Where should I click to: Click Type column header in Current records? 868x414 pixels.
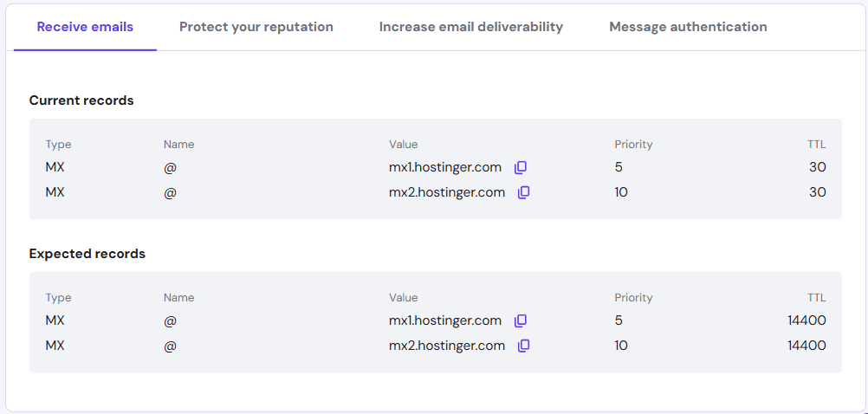[58, 145]
